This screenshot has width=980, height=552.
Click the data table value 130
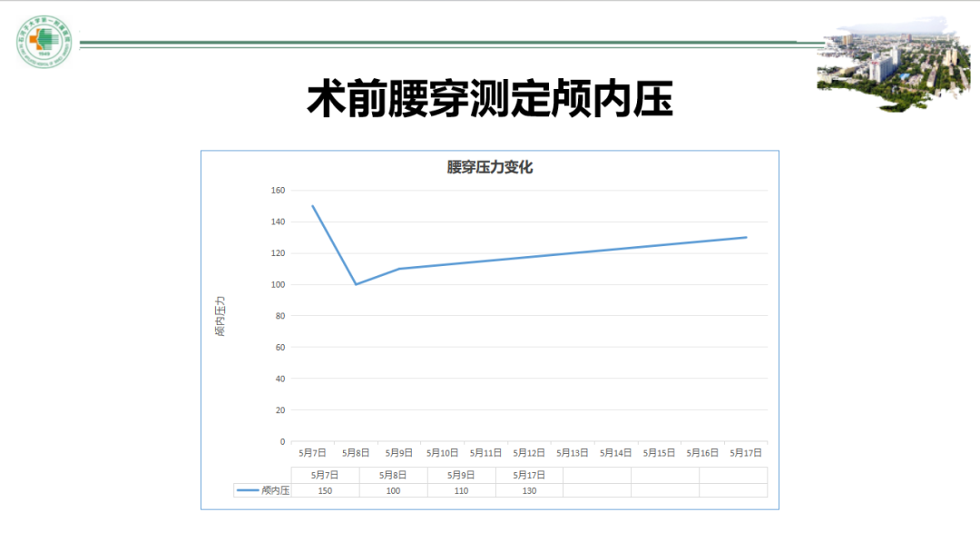(x=529, y=491)
